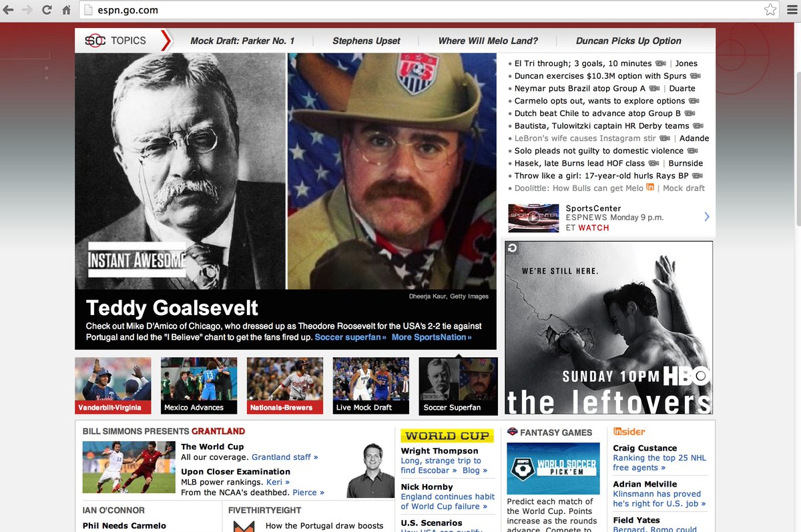
Task: Click the browser forward arrow
Action: (x=27, y=10)
